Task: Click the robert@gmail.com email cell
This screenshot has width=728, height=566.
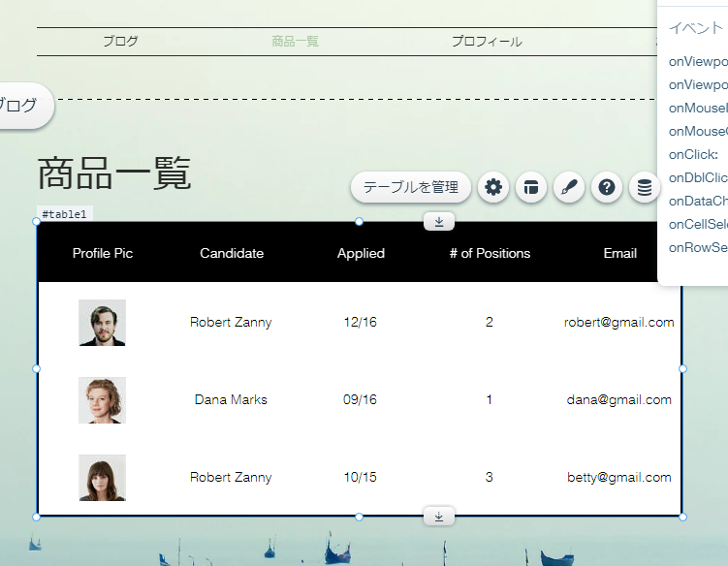Action: click(x=618, y=322)
